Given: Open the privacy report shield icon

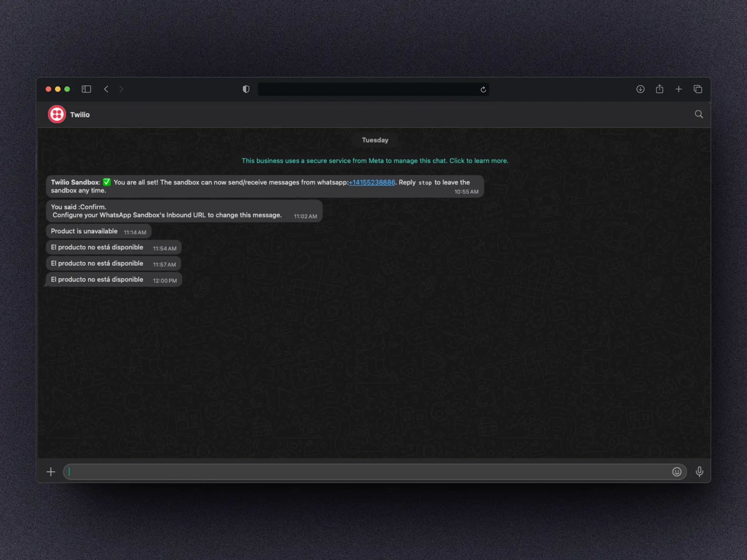Looking at the screenshot, I should coord(246,89).
